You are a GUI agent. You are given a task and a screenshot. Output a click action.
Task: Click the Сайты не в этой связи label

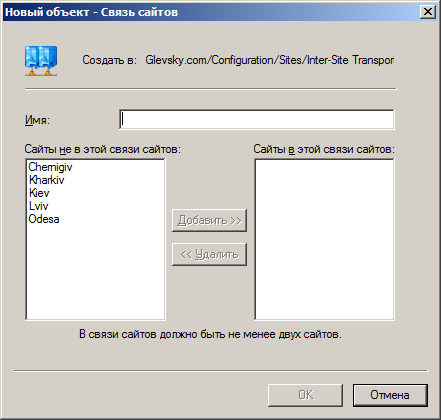click(x=102, y=149)
